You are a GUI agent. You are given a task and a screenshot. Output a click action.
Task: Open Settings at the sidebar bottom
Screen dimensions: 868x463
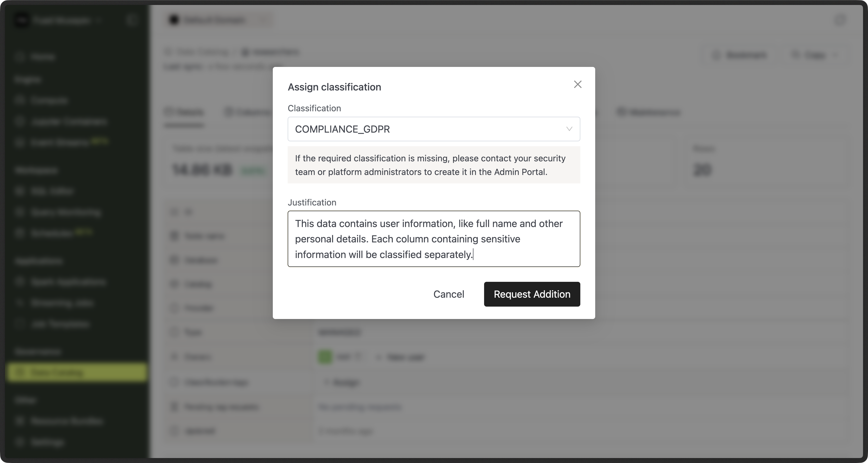pos(47,442)
